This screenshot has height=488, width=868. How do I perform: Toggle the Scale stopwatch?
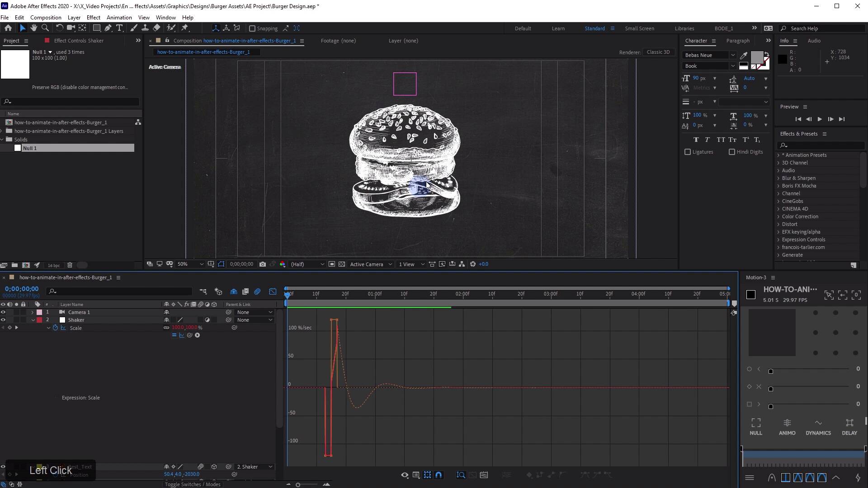(x=56, y=328)
